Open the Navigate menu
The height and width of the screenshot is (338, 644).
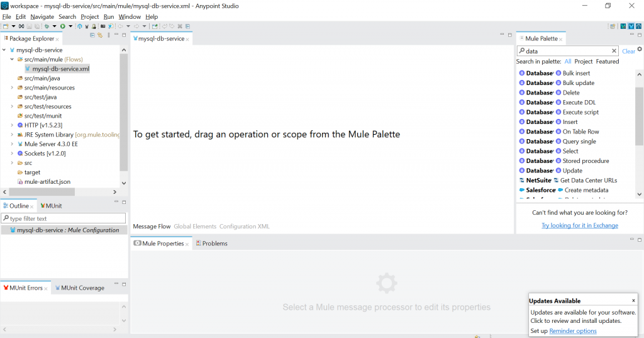pyautogui.click(x=42, y=16)
